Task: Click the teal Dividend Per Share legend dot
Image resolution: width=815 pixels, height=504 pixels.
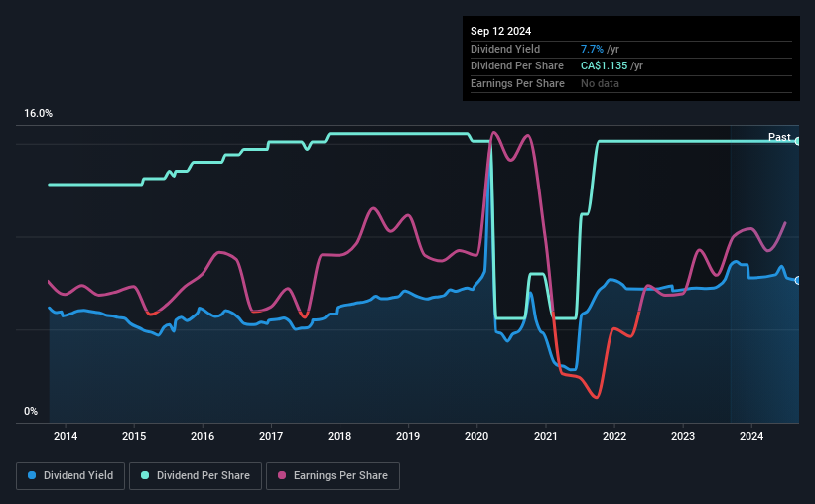Action: 145,475
